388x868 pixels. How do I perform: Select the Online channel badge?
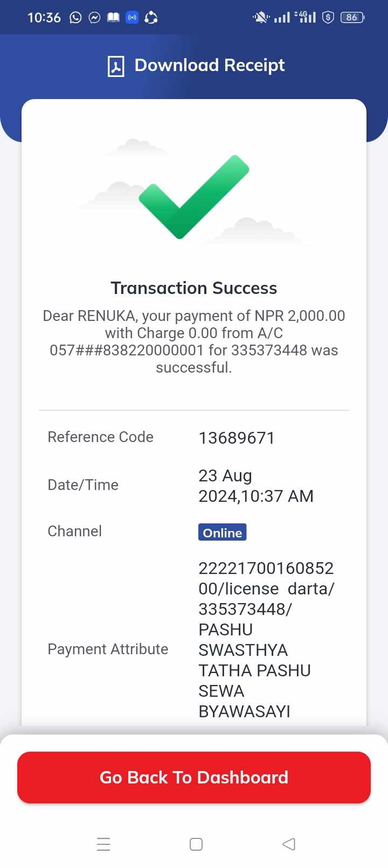point(223,533)
